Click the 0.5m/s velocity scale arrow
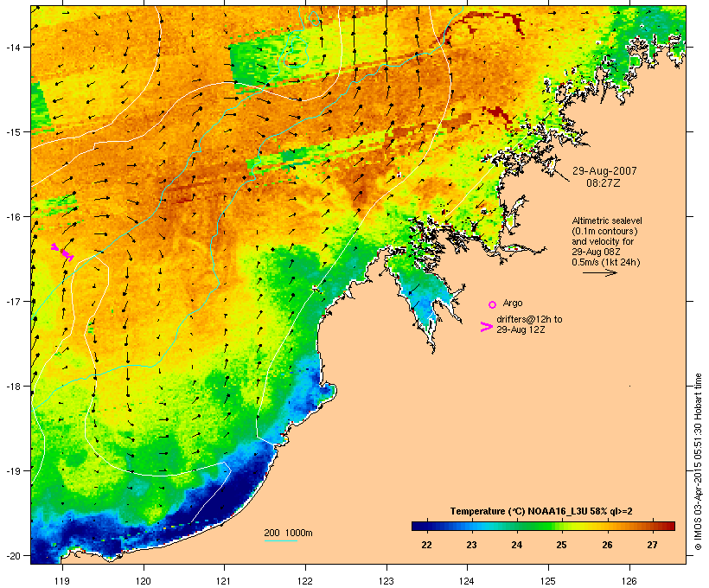This screenshot has width=709, height=588. (599, 272)
